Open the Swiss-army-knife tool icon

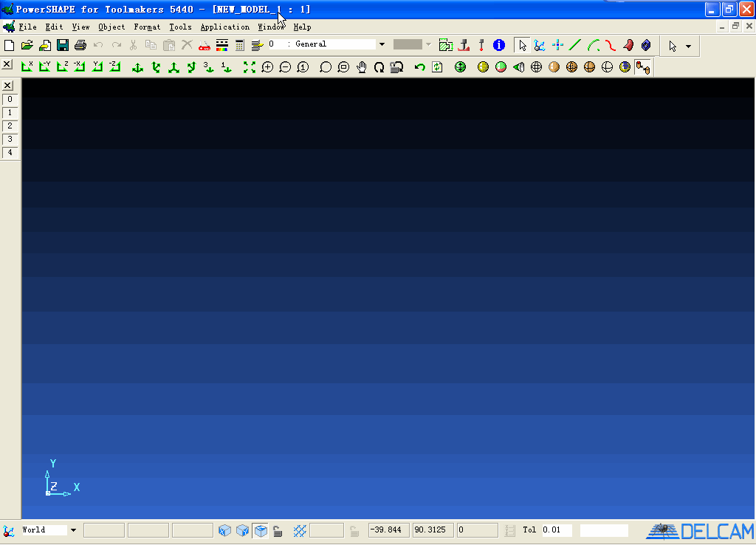pyautogui.click(x=205, y=45)
